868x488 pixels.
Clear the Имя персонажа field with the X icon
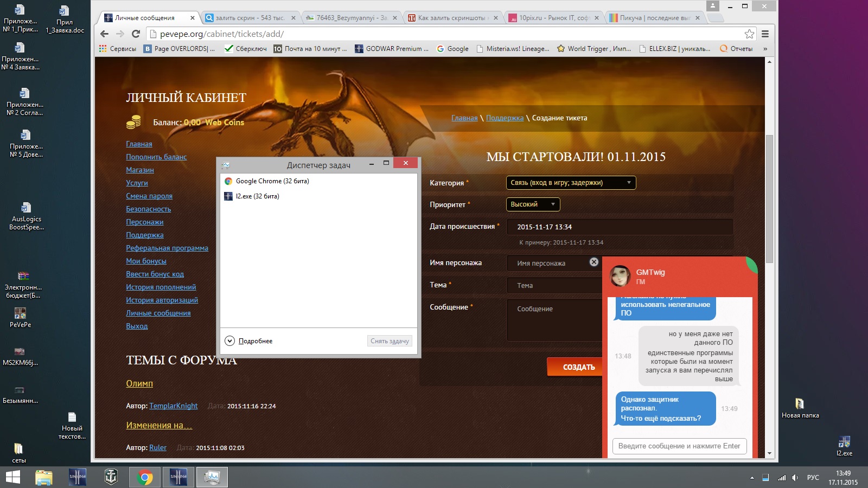coord(594,262)
